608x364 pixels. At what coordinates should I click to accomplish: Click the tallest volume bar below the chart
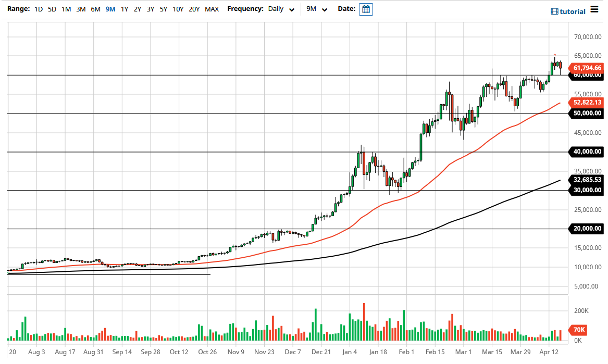coord(363,323)
